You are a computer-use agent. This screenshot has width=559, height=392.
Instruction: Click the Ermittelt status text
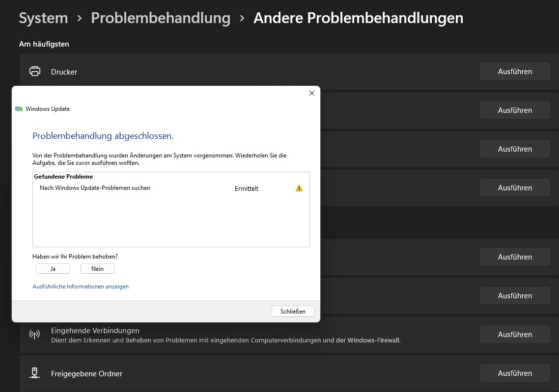tap(247, 188)
